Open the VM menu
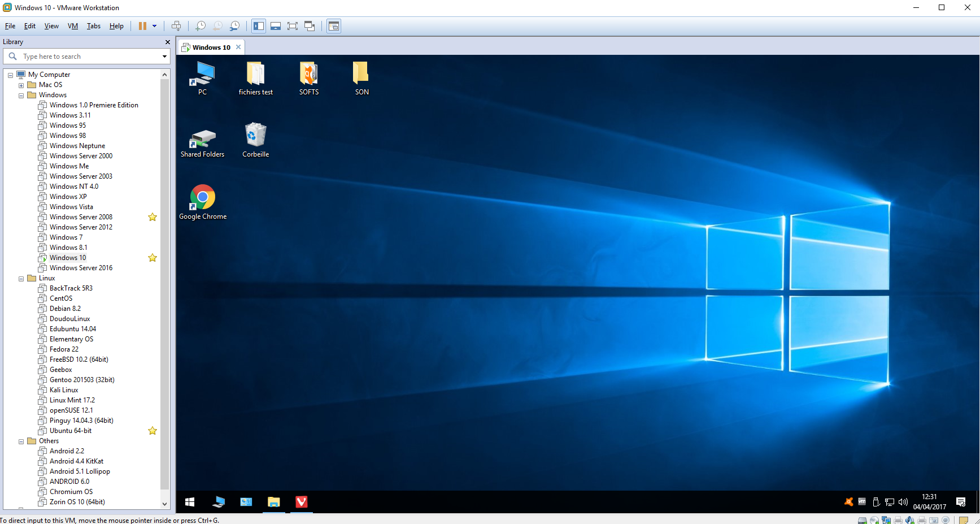 pyautogui.click(x=73, y=26)
